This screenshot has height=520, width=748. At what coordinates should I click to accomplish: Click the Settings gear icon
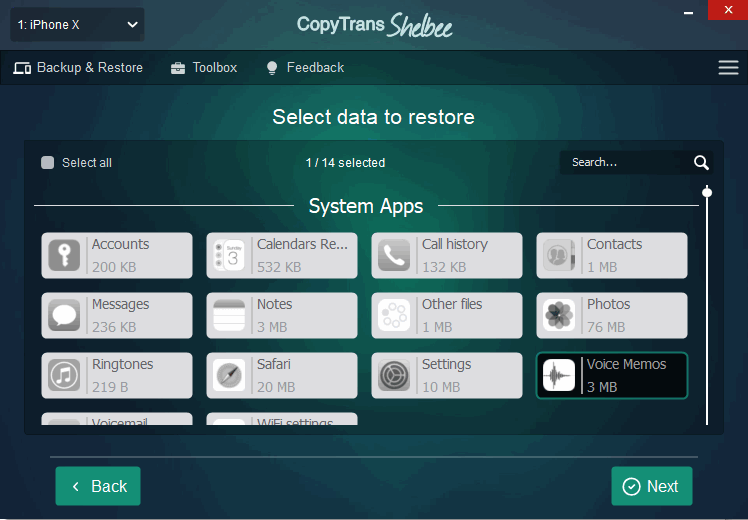(x=394, y=375)
